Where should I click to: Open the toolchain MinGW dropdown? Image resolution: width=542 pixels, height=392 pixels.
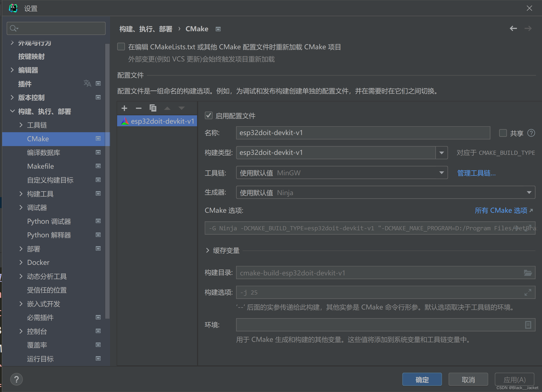click(441, 173)
